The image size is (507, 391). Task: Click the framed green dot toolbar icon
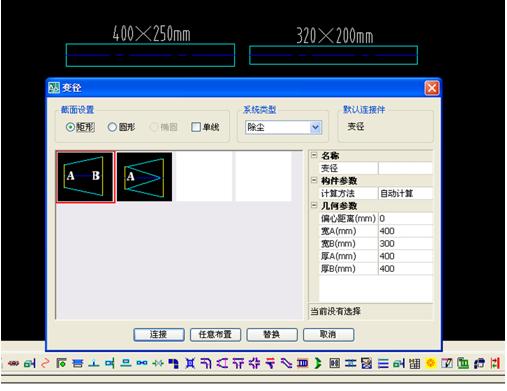coord(61,363)
